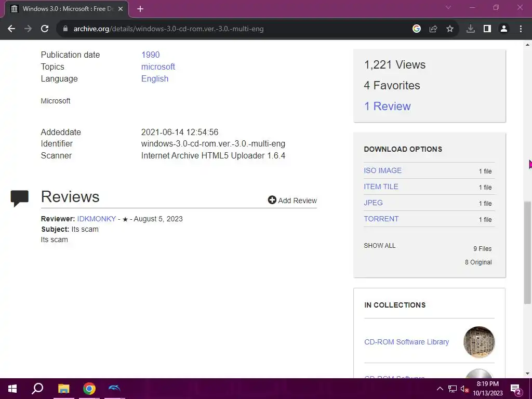Image resolution: width=532 pixels, height=399 pixels.
Task: Click Addeddate value 2021-06-14 12:54:56
Action: click(x=180, y=132)
